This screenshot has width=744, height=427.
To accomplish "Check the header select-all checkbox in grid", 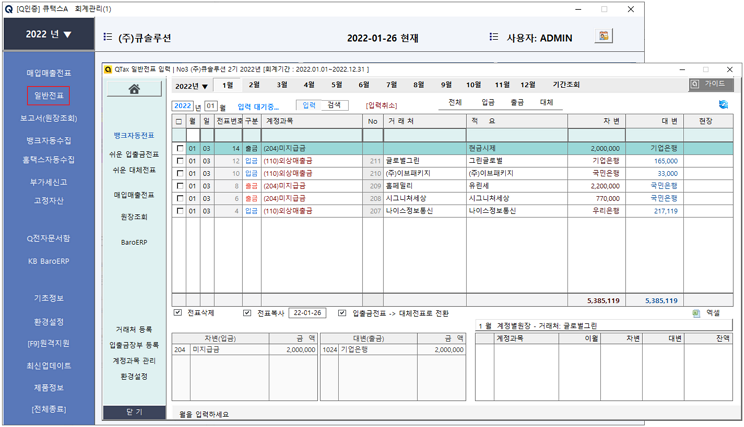I will (x=179, y=121).
